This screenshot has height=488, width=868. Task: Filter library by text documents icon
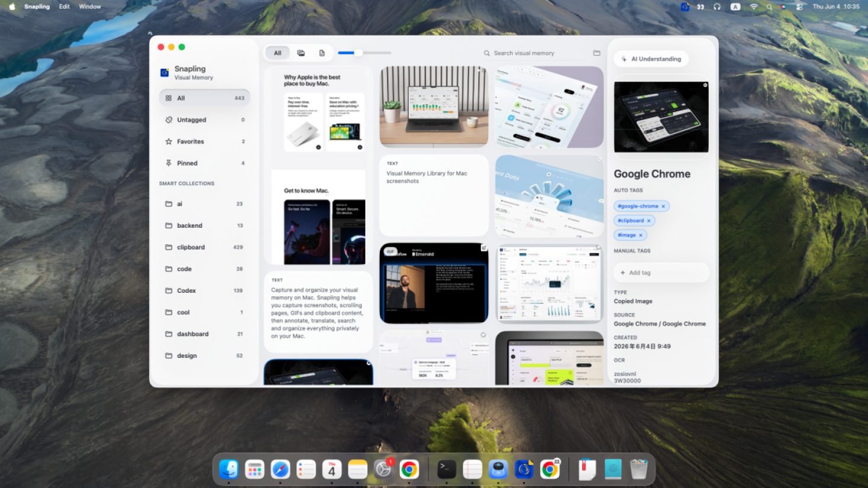click(322, 53)
